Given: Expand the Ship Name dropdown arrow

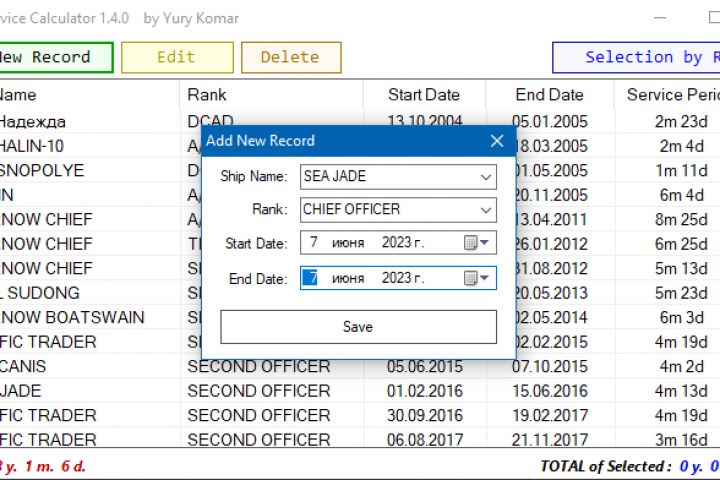Looking at the screenshot, I should (x=486, y=177).
